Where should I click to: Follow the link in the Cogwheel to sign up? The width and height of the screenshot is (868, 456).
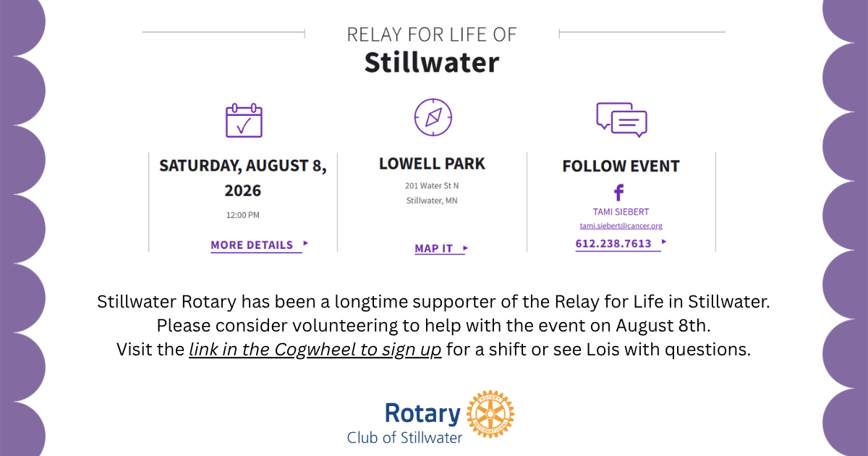315,350
